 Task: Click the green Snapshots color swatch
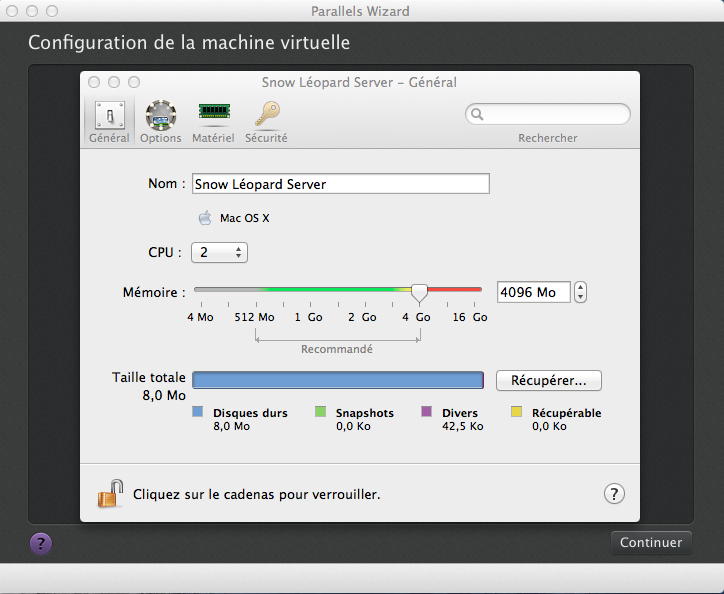pos(320,412)
